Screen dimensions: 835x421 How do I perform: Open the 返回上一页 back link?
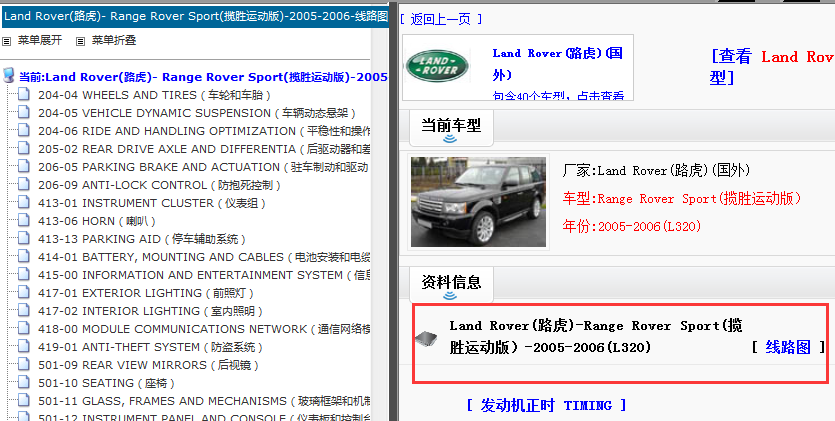[441, 19]
